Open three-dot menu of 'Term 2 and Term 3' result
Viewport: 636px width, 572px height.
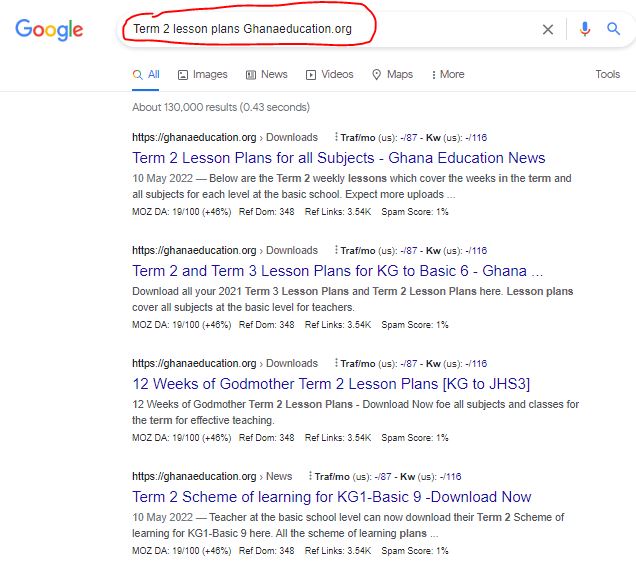[x=336, y=250]
